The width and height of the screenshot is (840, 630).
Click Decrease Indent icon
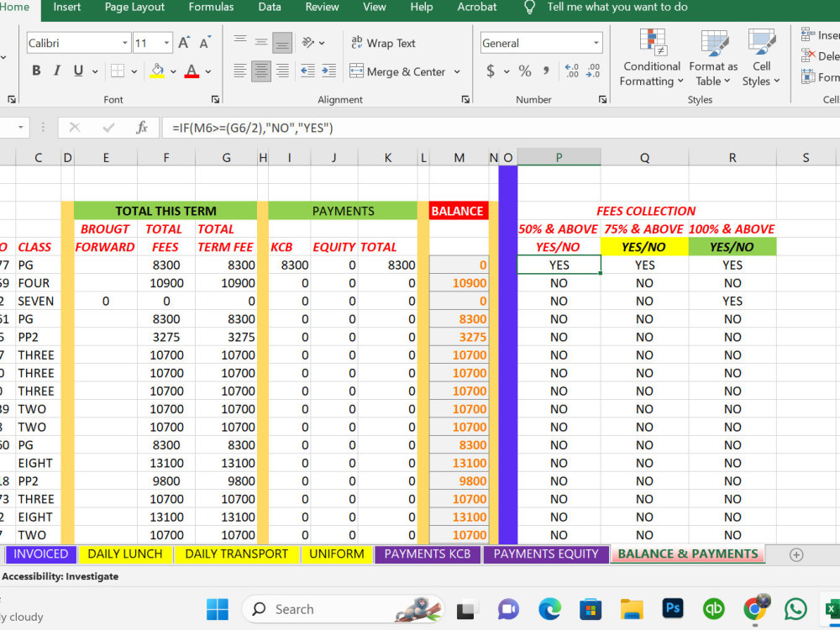point(307,71)
